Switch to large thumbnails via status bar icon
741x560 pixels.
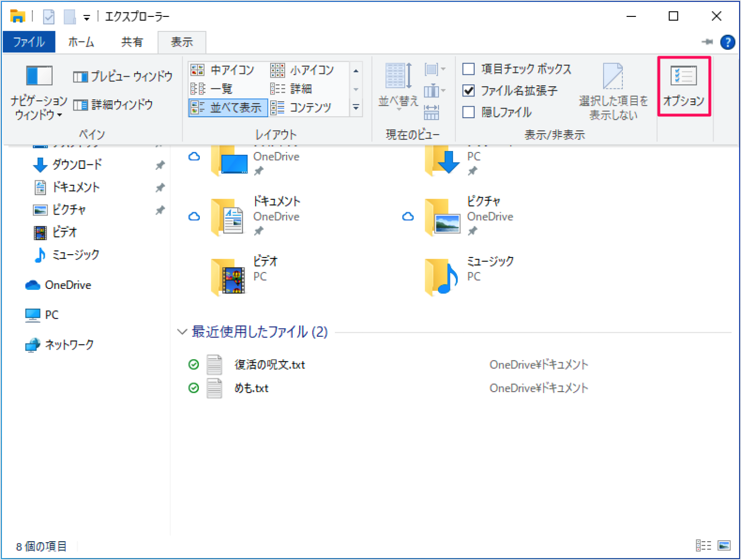[724, 546]
